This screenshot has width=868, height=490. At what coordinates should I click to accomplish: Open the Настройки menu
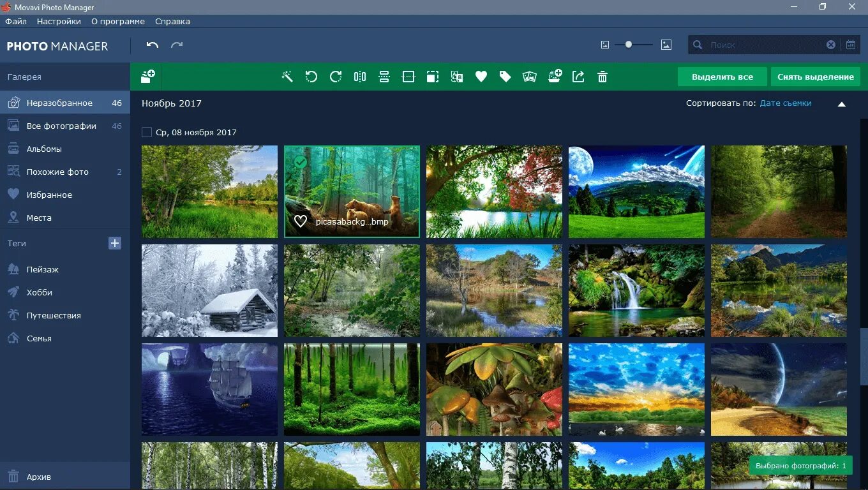click(59, 21)
